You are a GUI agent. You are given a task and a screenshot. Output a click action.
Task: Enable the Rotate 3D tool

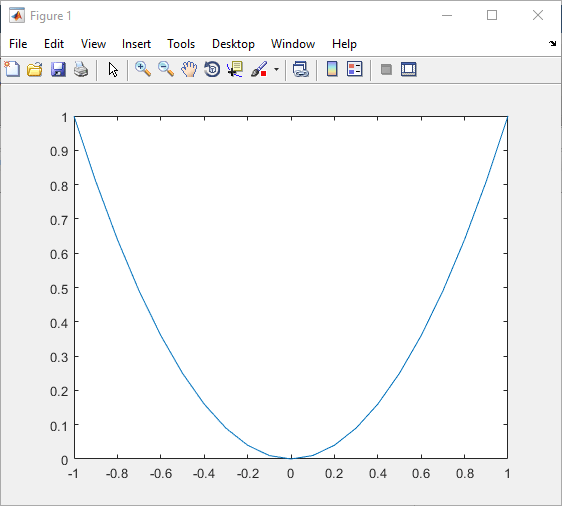[212, 69]
